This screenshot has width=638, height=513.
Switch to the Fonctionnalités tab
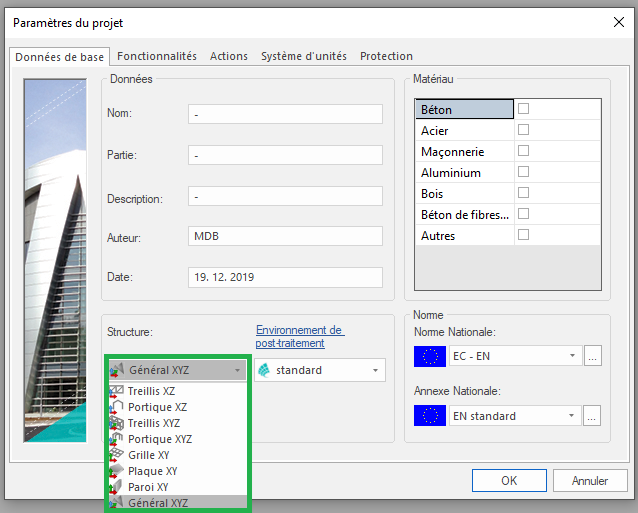pyautogui.click(x=157, y=57)
